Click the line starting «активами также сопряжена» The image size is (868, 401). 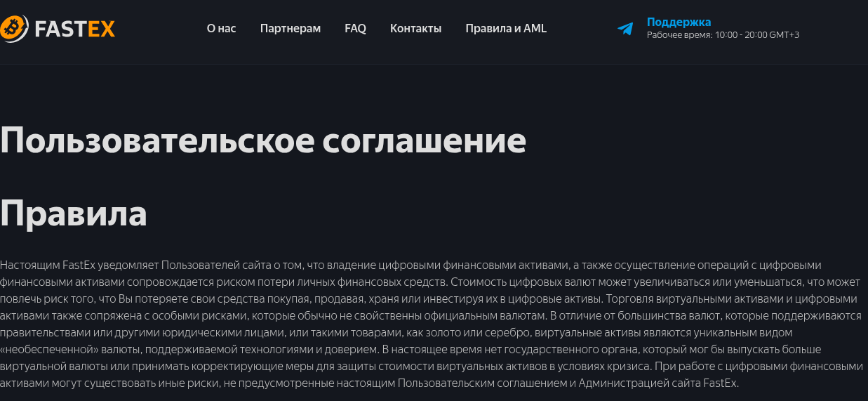[430, 316]
